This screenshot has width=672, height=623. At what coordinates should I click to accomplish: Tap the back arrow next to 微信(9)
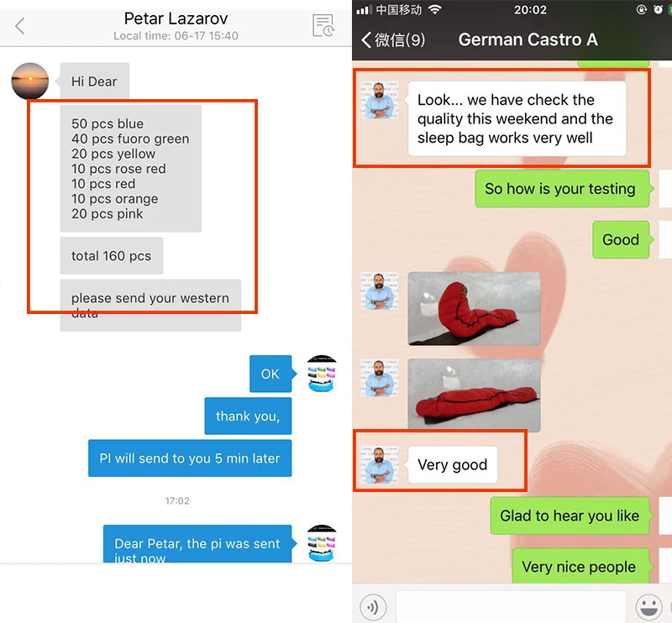point(366,39)
